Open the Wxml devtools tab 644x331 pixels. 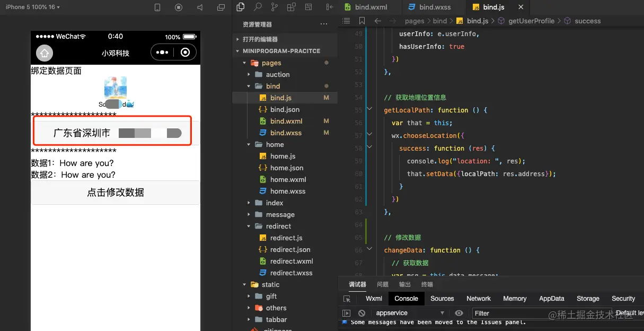[374, 299]
